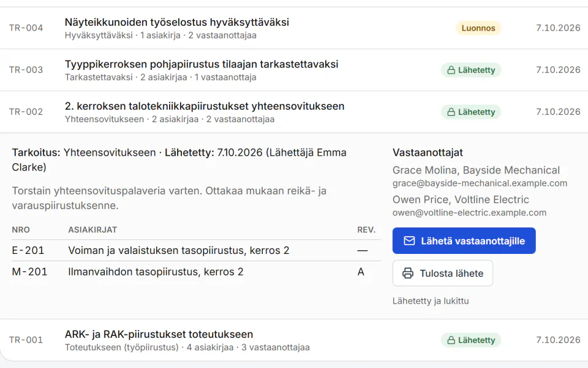Send transmittal with Lähetä vastaanottajille button

coord(464,240)
